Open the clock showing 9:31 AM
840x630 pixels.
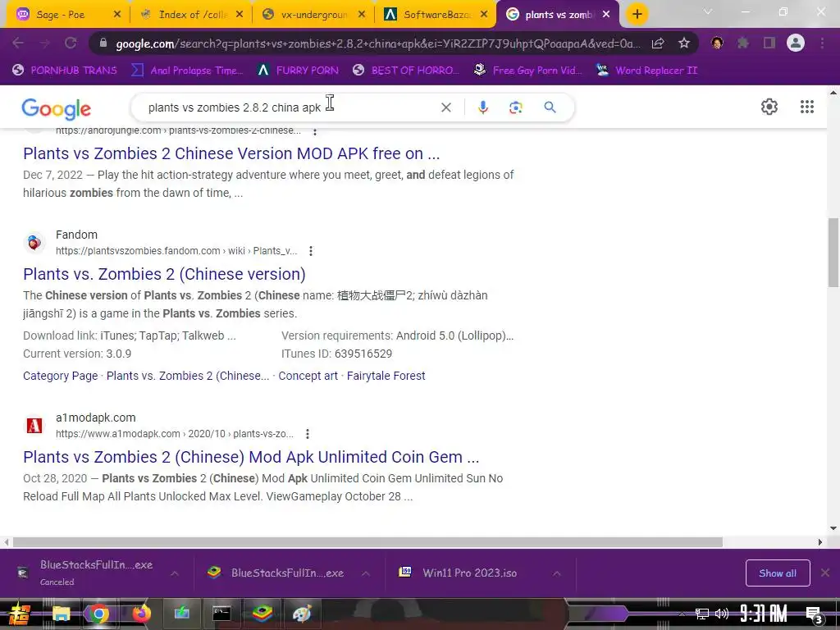[764, 614]
